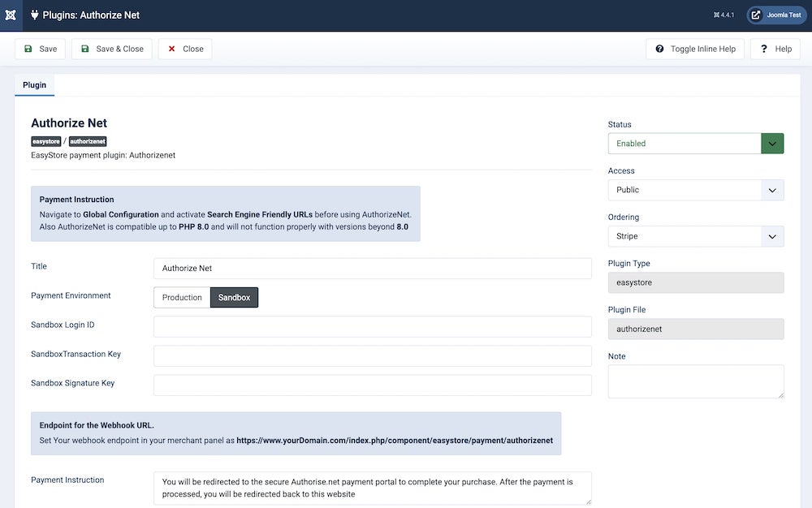The image size is (812, 508).
Task: Click the Payment Instruction textarea
Action: coord(373,488)
